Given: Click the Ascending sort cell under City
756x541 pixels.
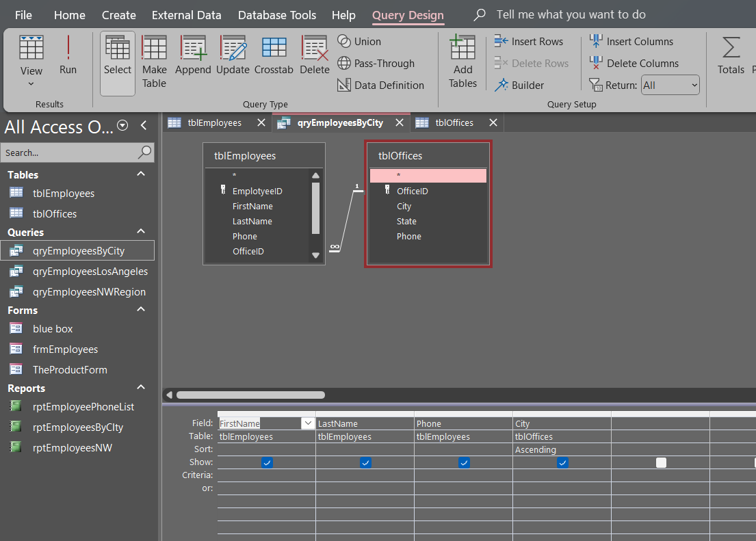Looking at the screenshot, I should 562,449.
